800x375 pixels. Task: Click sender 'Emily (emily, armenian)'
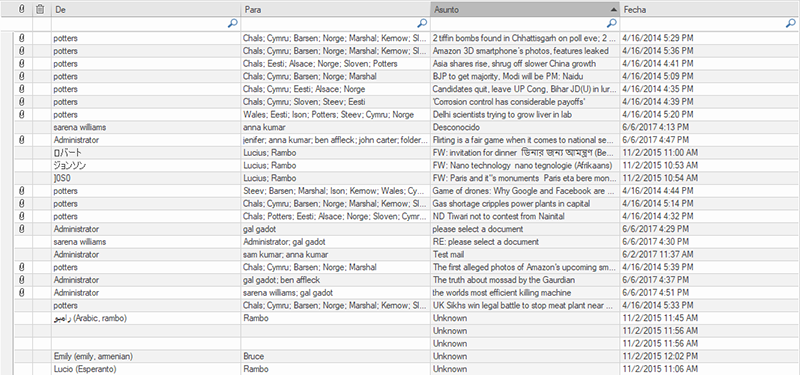(x=93, y=357)
